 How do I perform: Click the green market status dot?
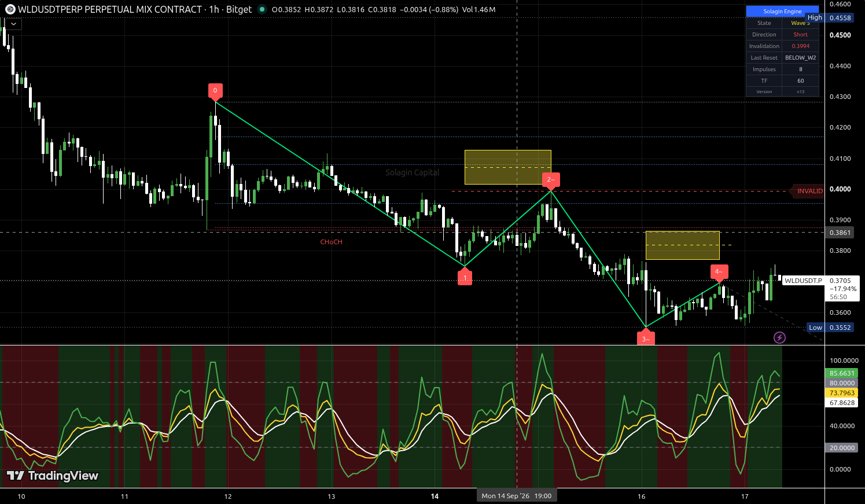click(262, 9)
